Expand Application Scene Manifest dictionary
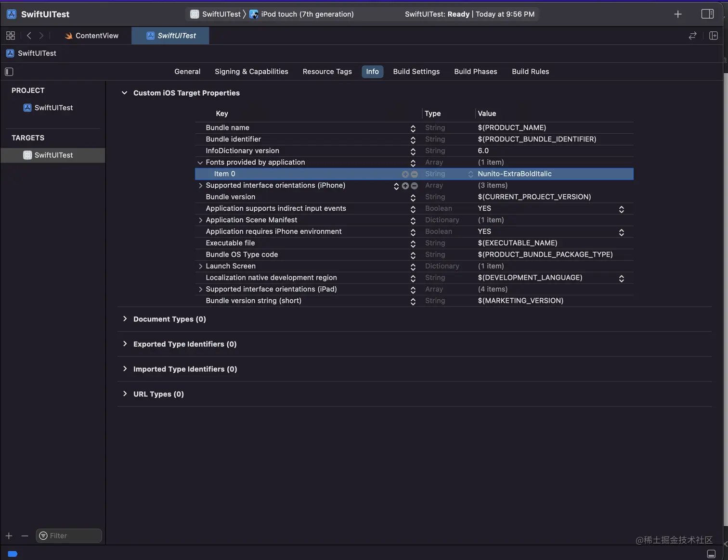The image size is (728, 560). [200, 220]
